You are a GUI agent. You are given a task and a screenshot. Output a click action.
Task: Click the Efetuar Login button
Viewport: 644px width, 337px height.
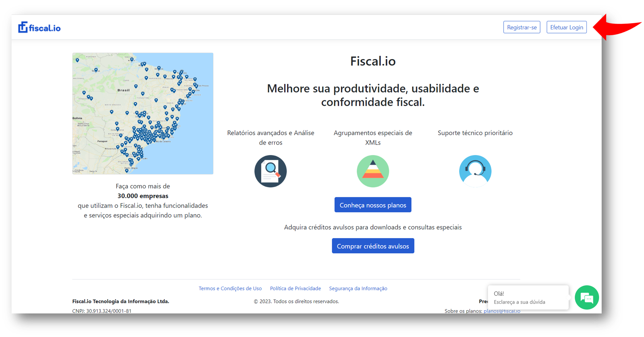[x=567, y=27]
